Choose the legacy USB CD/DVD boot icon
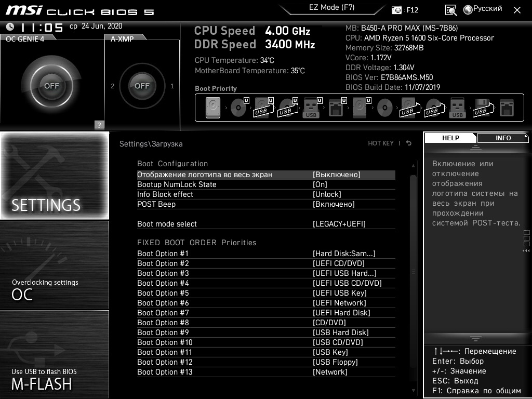This screenshot has width=532, height=399. pos(434,108)
